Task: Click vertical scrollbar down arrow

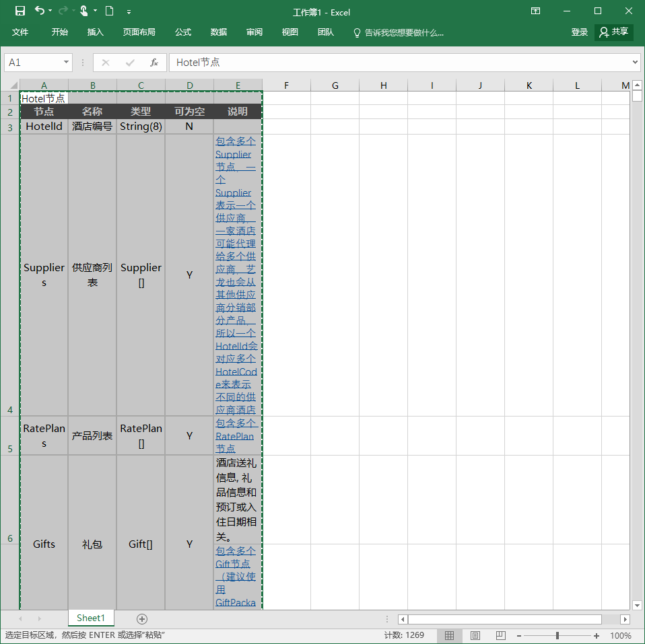Action: coord(637,606)
